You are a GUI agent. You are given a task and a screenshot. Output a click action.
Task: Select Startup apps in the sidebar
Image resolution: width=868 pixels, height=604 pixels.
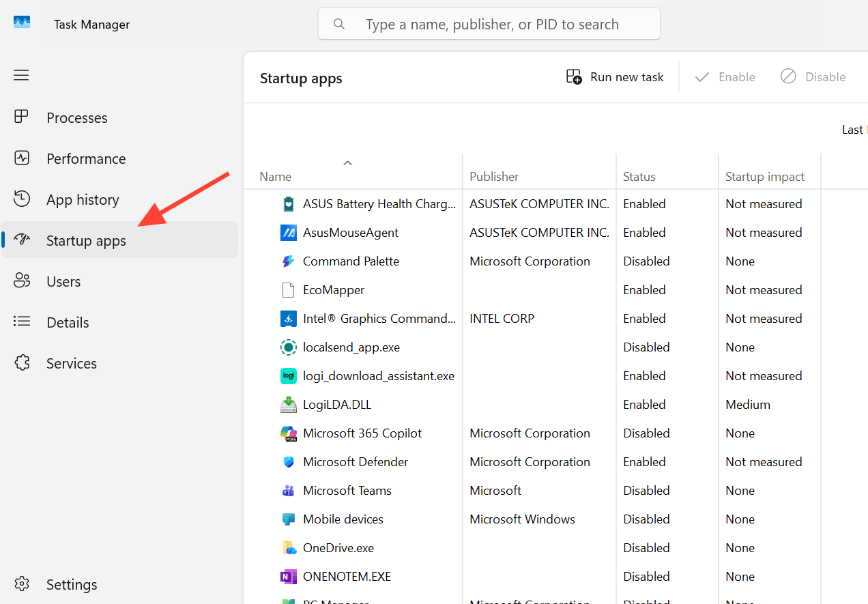click(119, 240)
